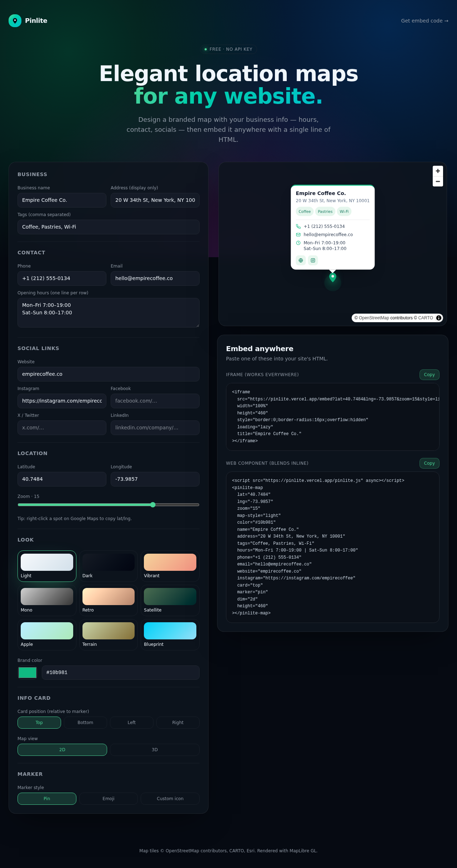The image size is (457, 868).
Task: Choose Pin marker style
Action: click(x=47, y=799)
